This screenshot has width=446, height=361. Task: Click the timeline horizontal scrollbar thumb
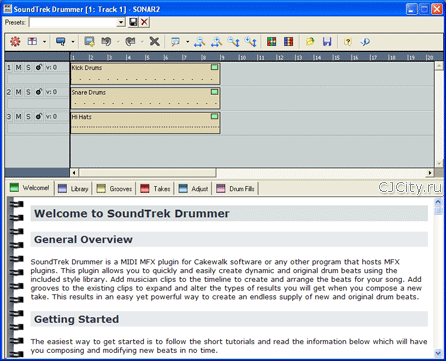(147, 173)
